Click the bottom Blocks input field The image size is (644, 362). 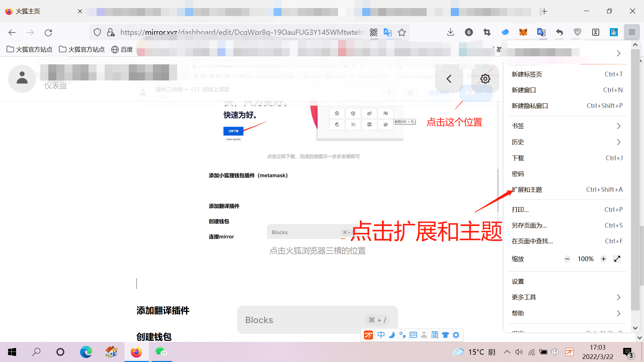317,320
